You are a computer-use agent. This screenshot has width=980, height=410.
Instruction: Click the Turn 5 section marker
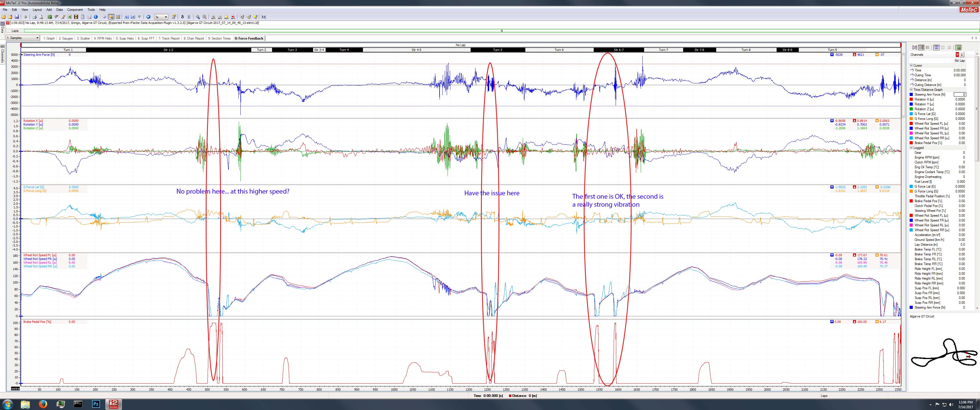(498, 50)
